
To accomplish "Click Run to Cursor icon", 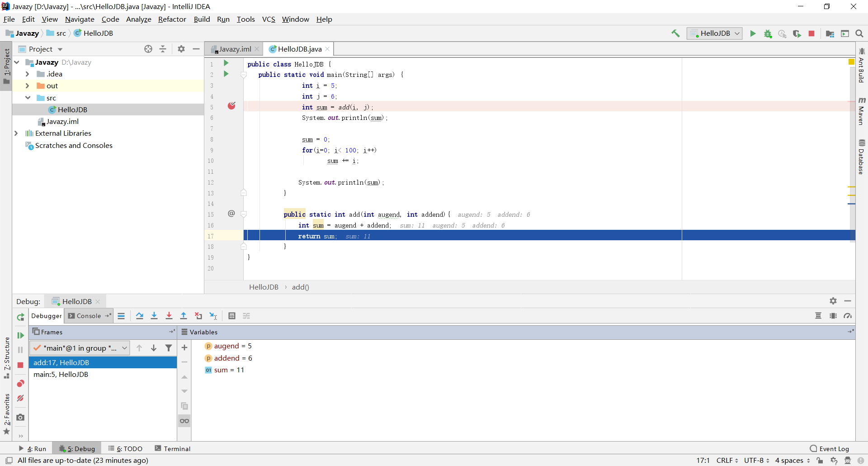I will 213,316.
